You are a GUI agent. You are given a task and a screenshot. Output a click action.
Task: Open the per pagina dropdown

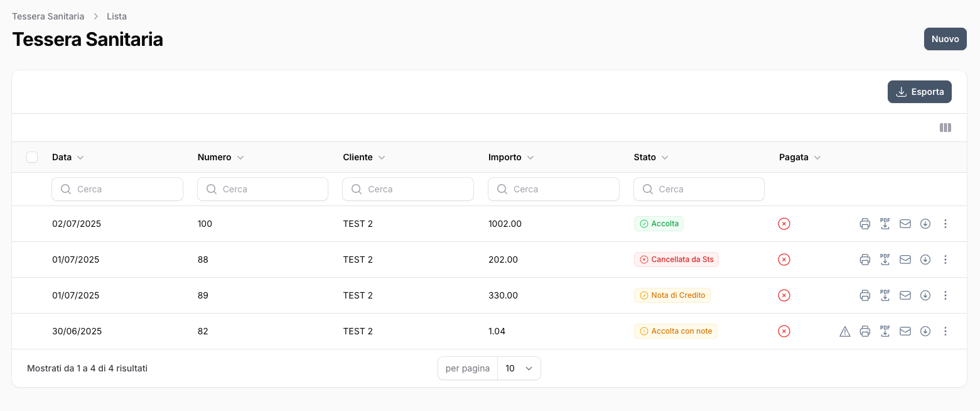point(519,368)
